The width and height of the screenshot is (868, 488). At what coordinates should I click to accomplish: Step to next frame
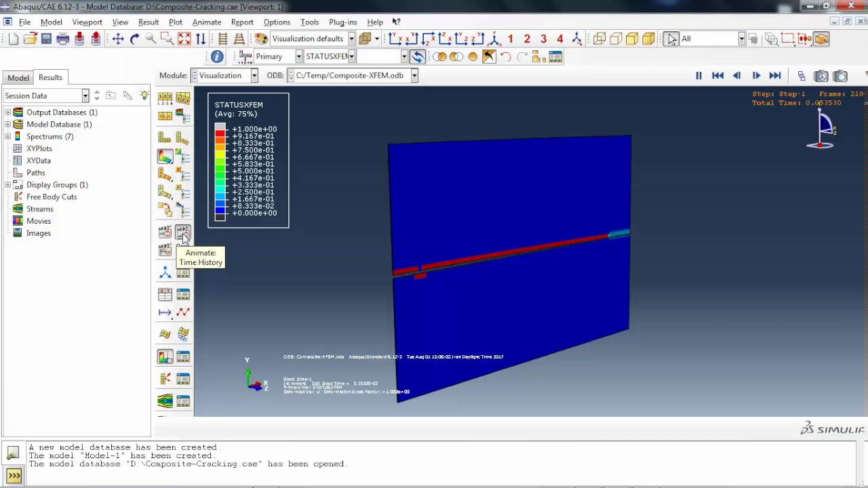(756, 76)
